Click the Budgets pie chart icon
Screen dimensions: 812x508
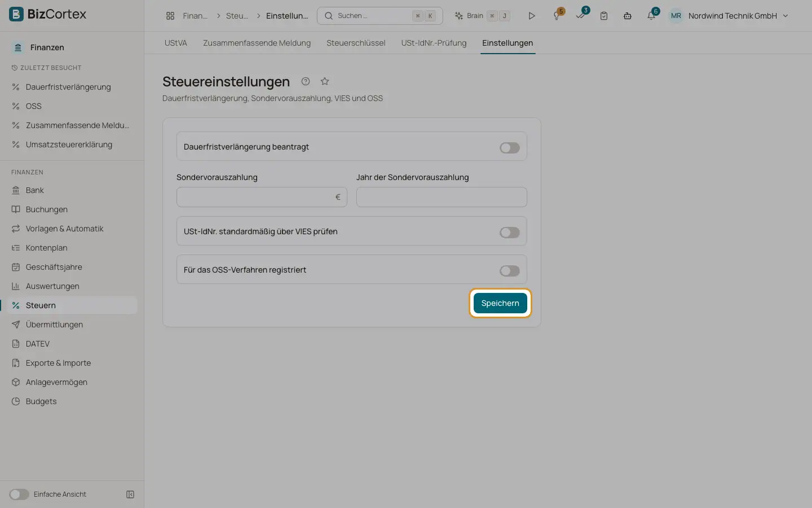click(x=16, y=401)
